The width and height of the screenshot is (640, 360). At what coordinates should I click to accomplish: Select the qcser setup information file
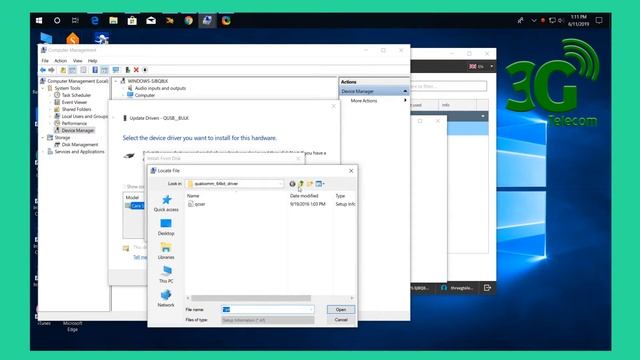coord(197,204)
